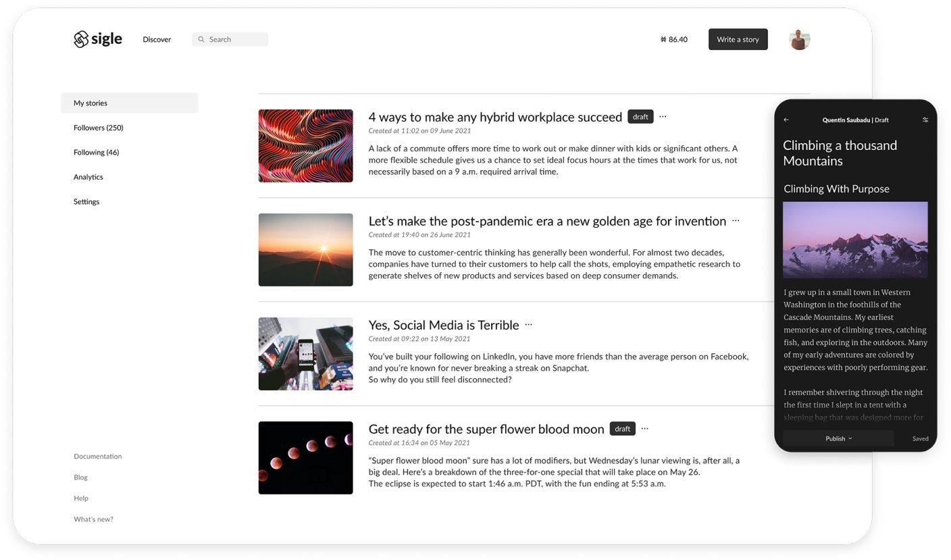Click draft badge on hybrid workplace story

[x=640, y=116]
